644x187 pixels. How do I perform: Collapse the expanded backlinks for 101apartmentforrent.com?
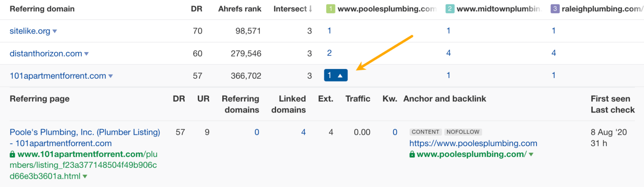tap(336, 75)
